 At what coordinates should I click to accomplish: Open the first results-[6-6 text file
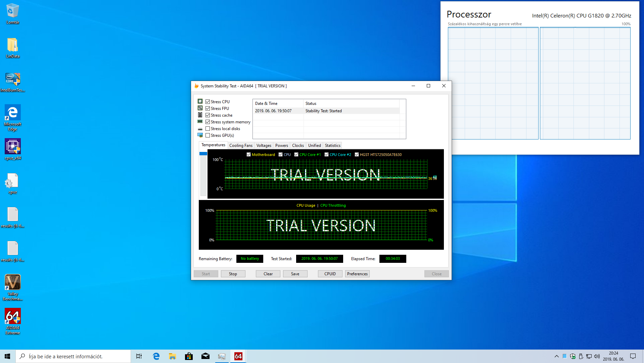[13, 217]
